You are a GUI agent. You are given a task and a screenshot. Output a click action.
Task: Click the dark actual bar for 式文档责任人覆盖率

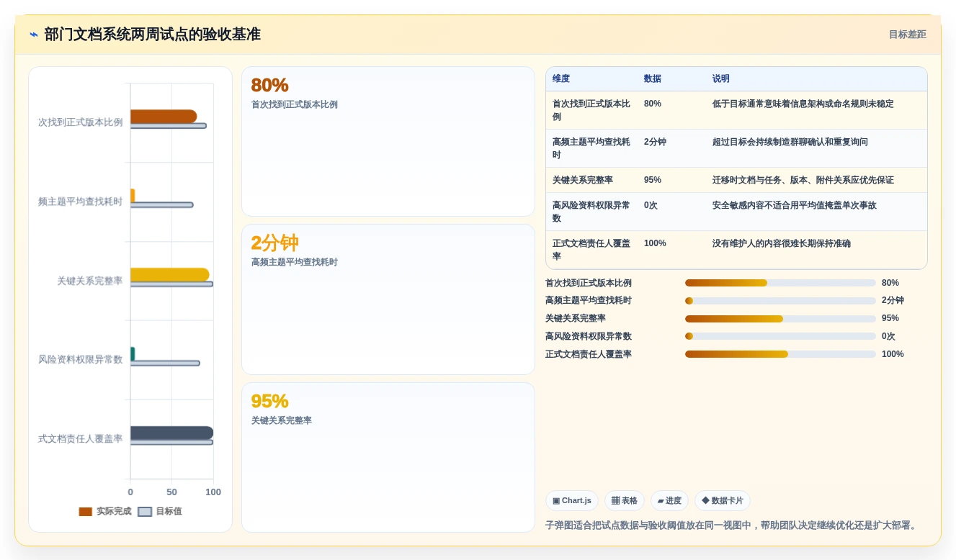click(171, 433)
